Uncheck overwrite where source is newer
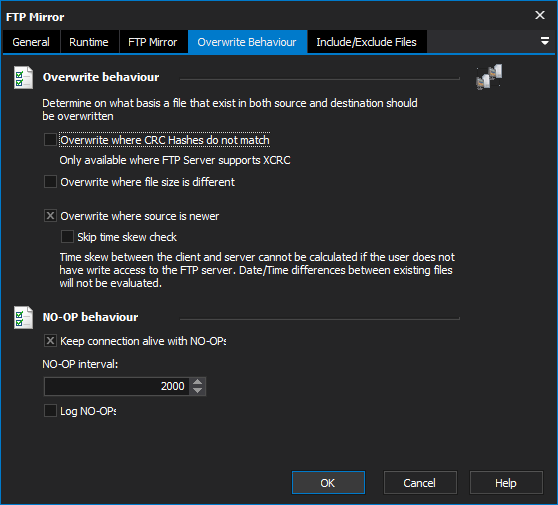This screenshot has height=505, width=558. click(50, 216)
